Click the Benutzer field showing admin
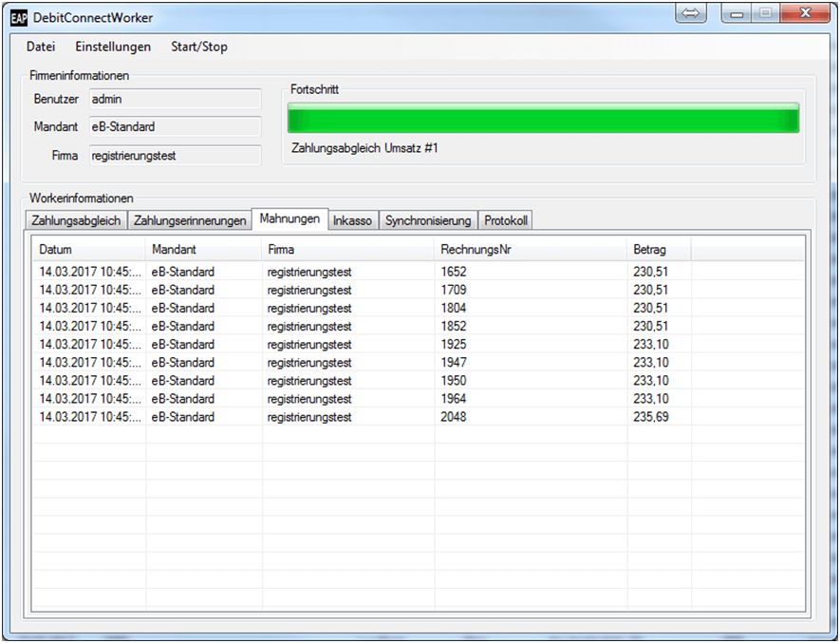Screen dimensions: 840x643 (175, 99)
